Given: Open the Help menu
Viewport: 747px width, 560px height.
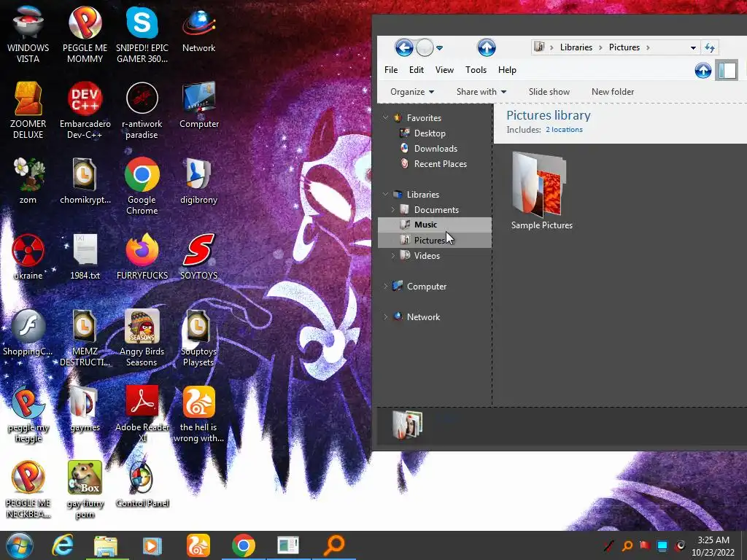Looking at the screenshot, I should [x=508, y=70].
